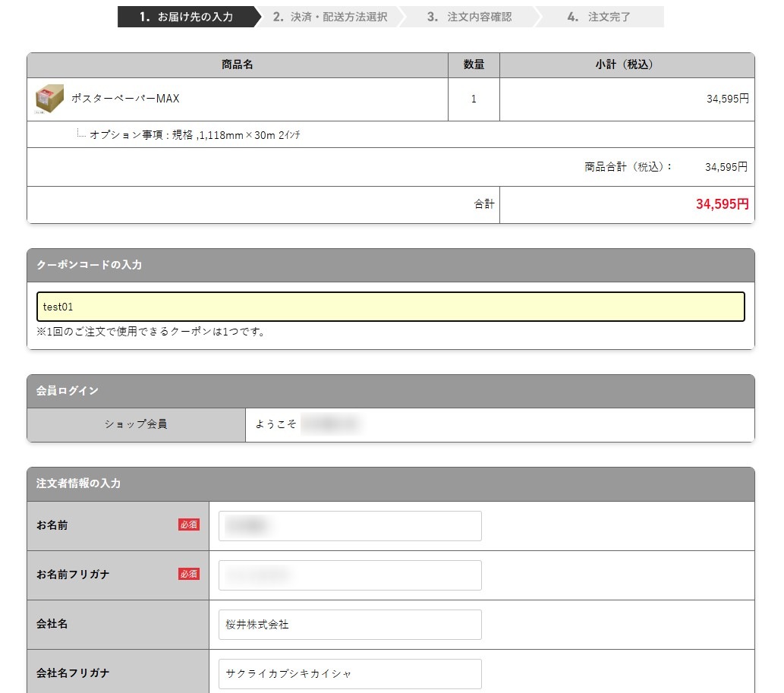Viewport: 784px width, 693px height.
Task: Click the オプション事項 specification text
Action: [x=195, y=135]
